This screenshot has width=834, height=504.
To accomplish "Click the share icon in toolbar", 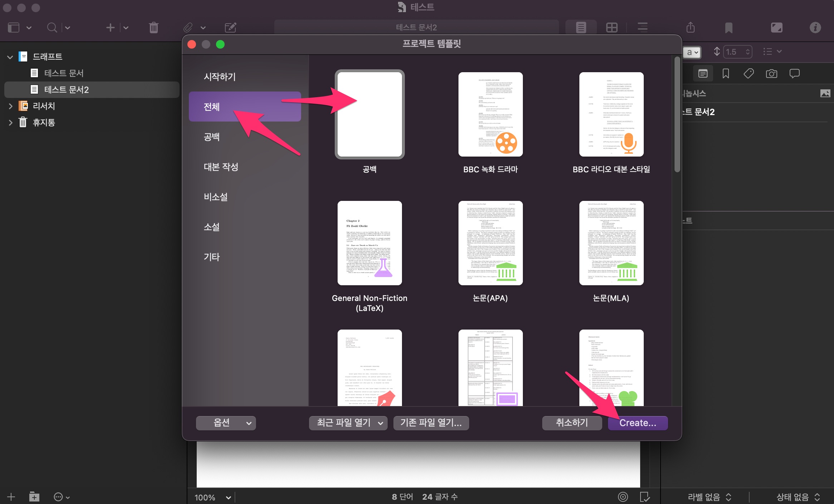I will [x=691, y=28].
